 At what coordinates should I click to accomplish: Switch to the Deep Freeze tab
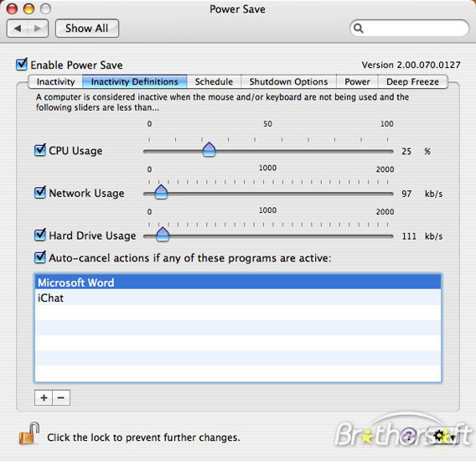[412, 81]
